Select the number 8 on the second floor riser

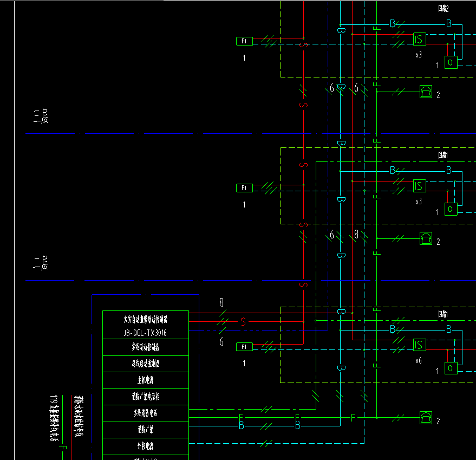tap(356, 234)
